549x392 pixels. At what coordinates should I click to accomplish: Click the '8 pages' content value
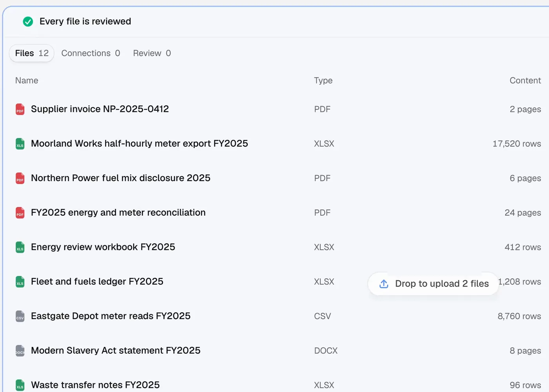pyautogui.click(x=525, y=351)
